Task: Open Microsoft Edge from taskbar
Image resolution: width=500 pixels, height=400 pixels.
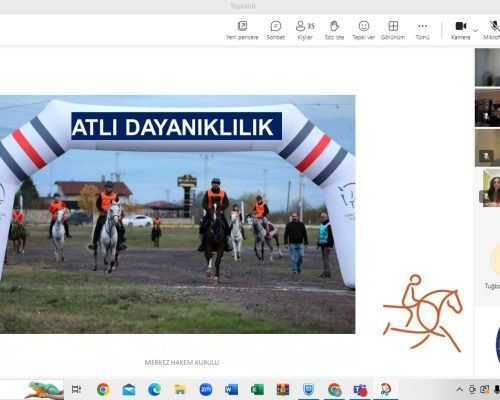Action: [154, 389]
